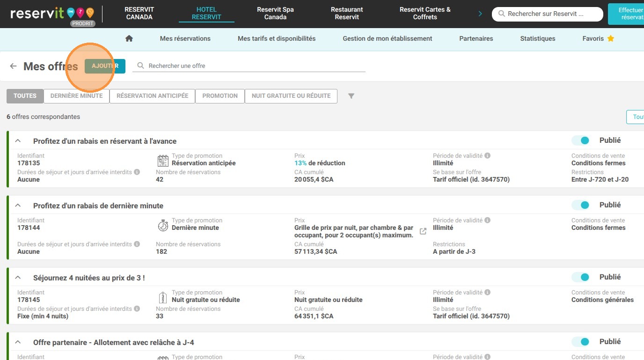The width and height of the screenshot is (644, 360).
Task: Show more establishments with the top-bar chevron
Action: pos(480,14)
